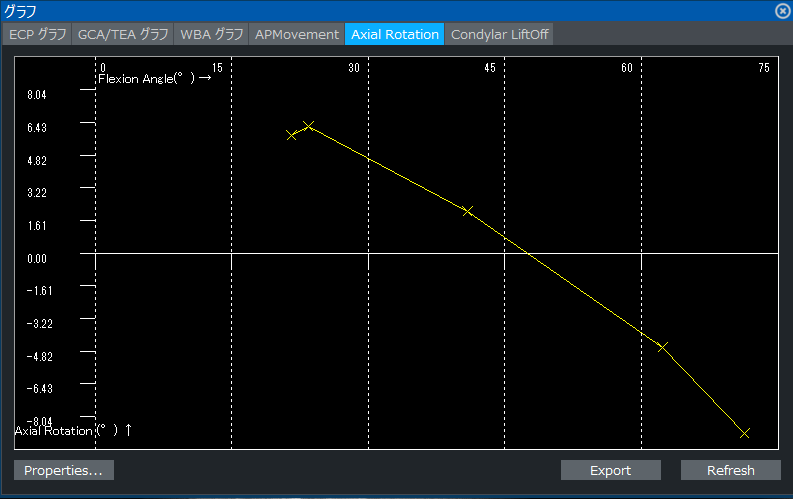Select the final white marker near -8.04
The height and width of the screenshot is (499, 793).
tap(744, 433)
